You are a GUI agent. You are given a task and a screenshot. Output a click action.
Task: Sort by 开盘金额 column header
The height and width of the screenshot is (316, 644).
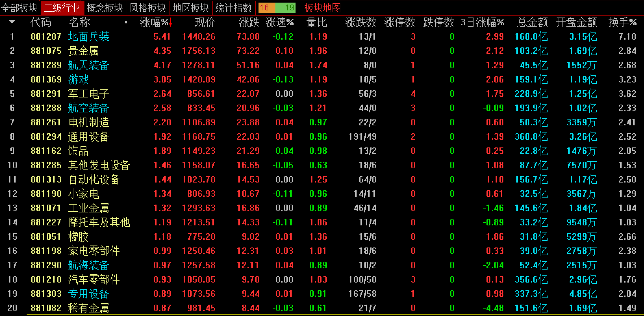point(576,22)
